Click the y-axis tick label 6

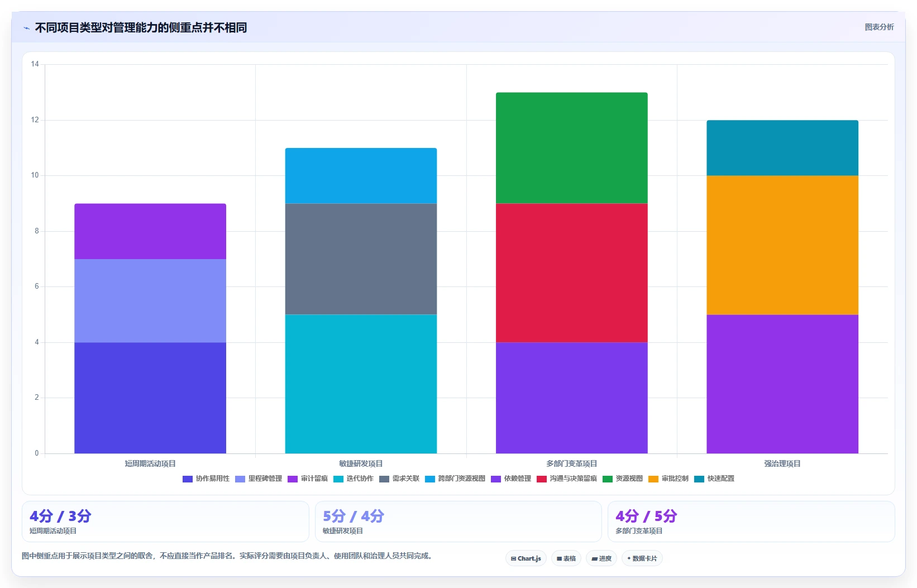37,286
